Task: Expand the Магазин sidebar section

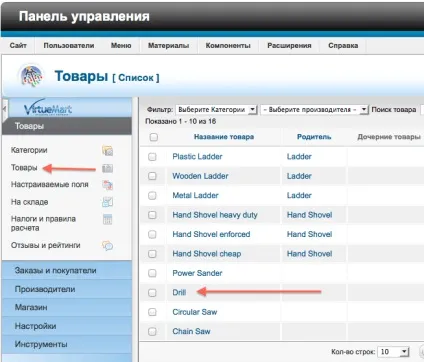Action: pos(67,307)
